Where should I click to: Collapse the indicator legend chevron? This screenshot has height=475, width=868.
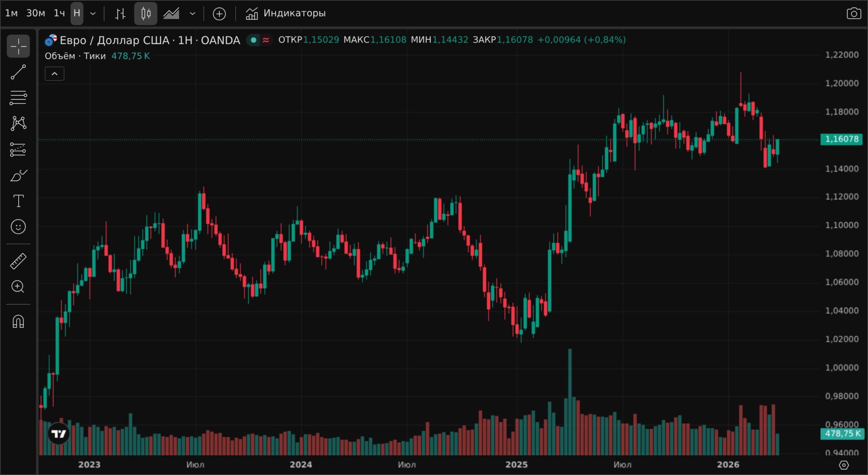[55, 74]
